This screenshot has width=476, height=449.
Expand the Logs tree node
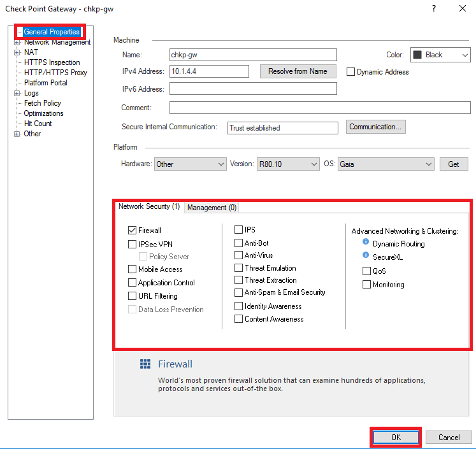(x=17, y=93)
